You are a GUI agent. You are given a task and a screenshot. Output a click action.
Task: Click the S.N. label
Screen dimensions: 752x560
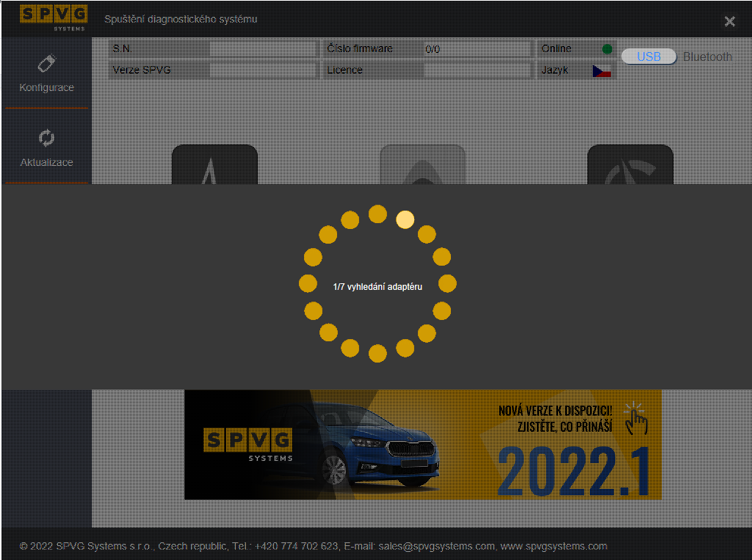click(x=122, y=48)
